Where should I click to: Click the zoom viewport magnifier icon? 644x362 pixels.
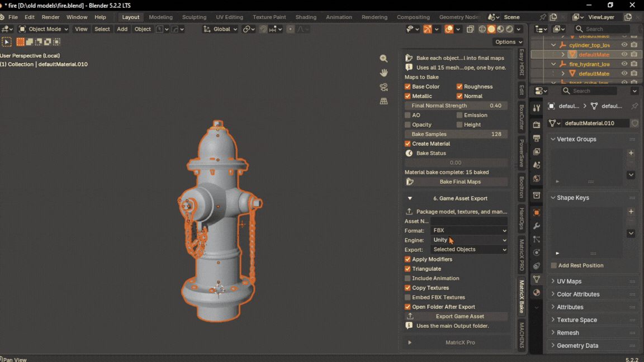[x=383, y=59]
